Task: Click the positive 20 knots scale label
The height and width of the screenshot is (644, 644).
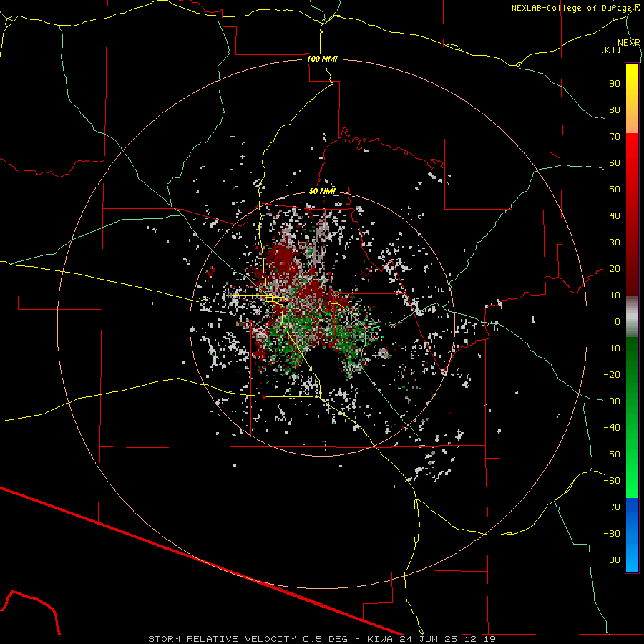Action: (x=615, y=268)
